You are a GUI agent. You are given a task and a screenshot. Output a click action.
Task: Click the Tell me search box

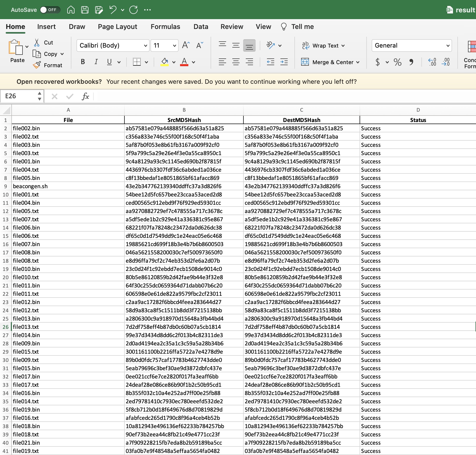click(297, 27)
